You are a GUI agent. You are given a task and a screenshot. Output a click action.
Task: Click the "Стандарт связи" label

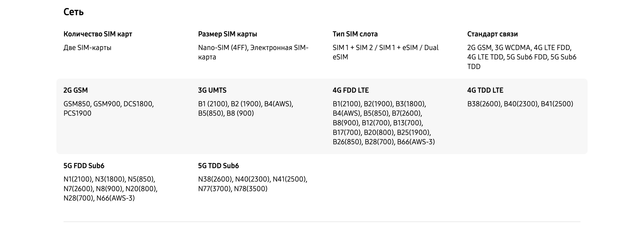[492, 34]
